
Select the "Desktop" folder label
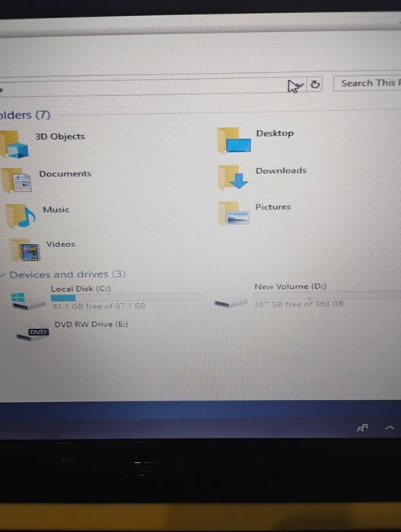[275, 133]
